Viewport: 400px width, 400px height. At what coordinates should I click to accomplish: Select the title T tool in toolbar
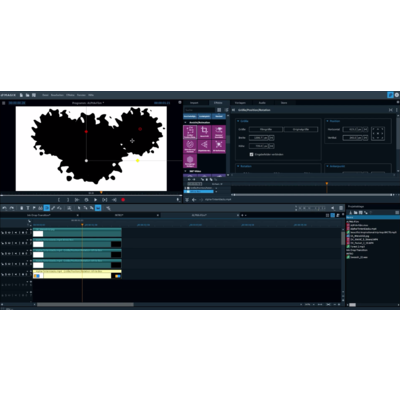pyautogui.click(x=28, y=208)
